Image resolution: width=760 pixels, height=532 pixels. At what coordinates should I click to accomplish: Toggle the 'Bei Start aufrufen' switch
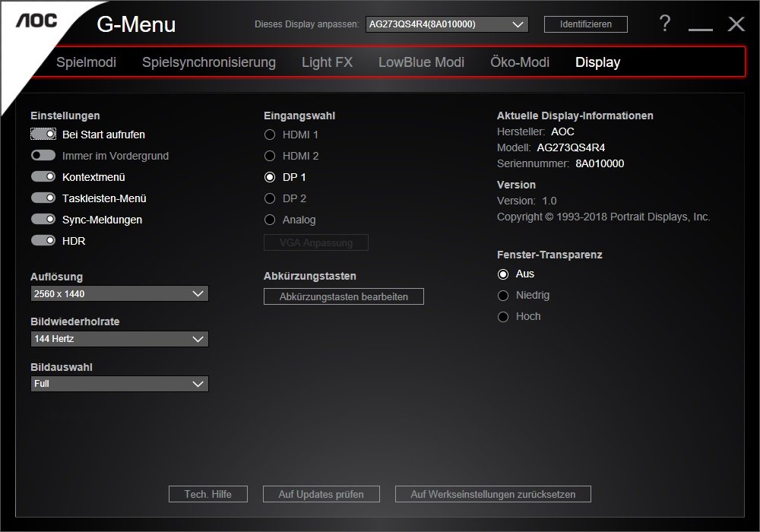[x=43, y=135]
